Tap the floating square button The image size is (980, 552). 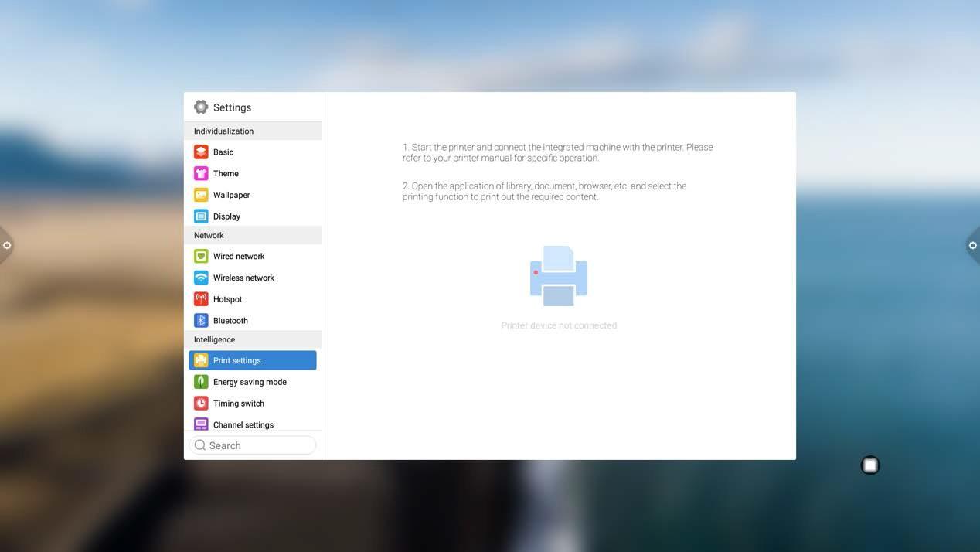click(870, 465)
